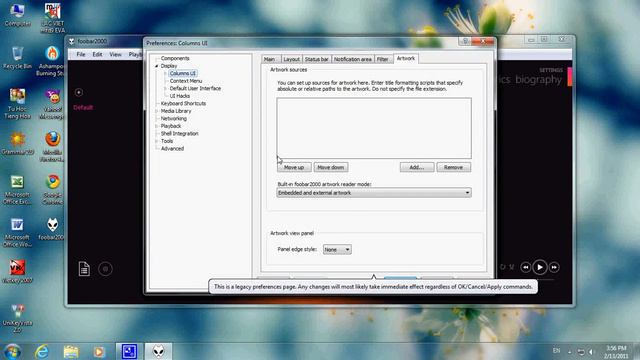Open the Lac Viet mtd EVA desktop icon
This screenshot has height=360, width=640.
(x=52, y=18)
